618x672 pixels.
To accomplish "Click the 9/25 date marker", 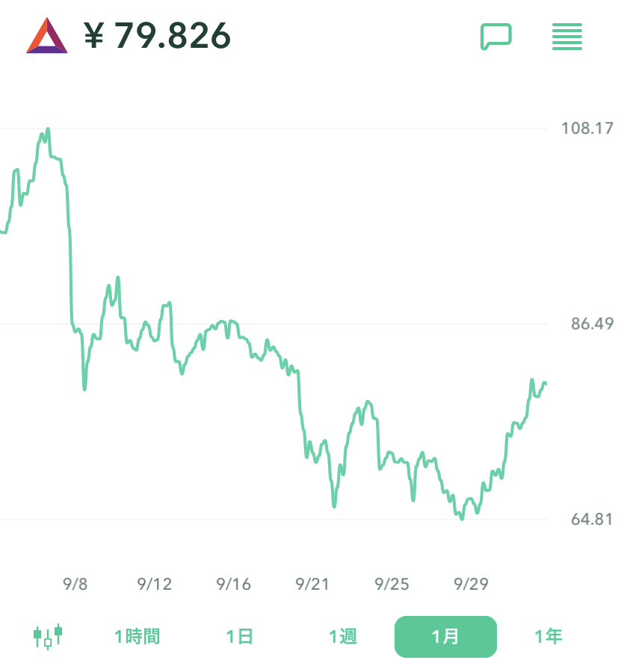I will point(392,585).
